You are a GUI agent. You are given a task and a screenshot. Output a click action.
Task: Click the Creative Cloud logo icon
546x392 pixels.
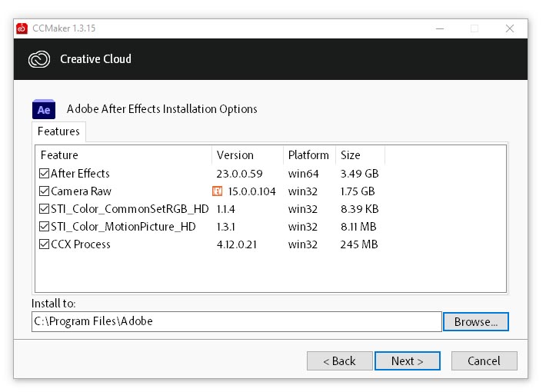pos(39,59)
